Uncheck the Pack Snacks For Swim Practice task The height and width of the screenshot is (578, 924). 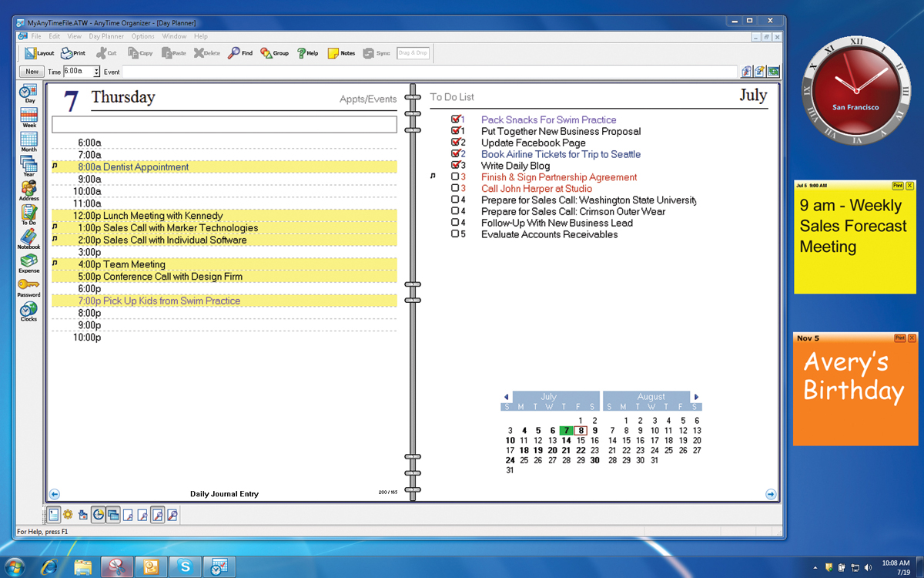click(x=454, y=119)
